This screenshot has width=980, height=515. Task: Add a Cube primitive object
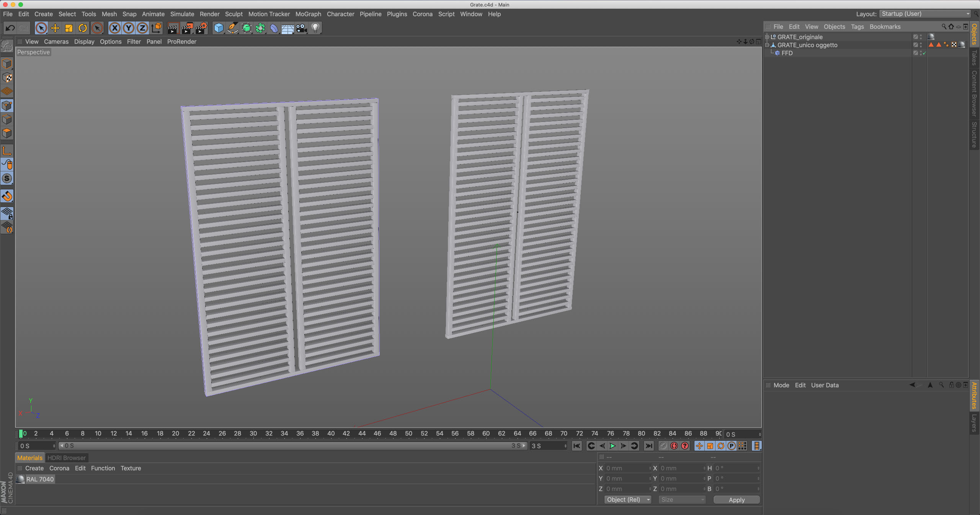click(x=219, y=28)
